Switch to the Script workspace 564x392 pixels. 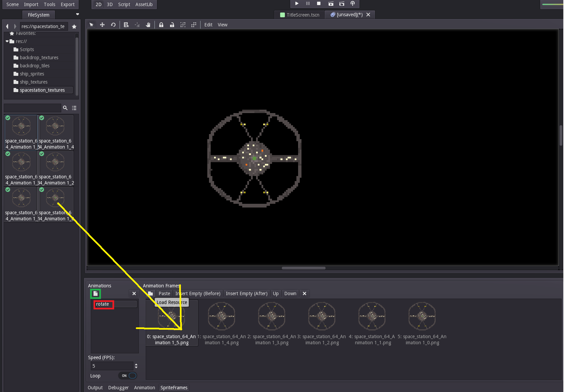(x=124, y=4)
